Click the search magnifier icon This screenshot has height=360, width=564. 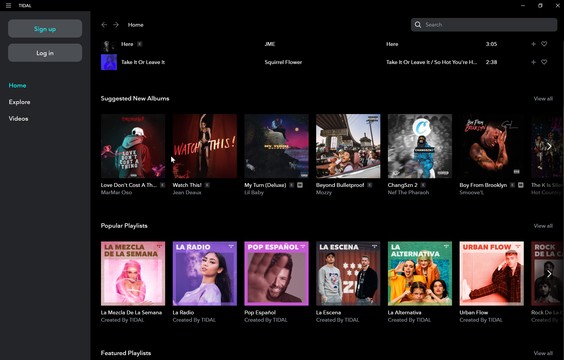click(x=418, y=25)
